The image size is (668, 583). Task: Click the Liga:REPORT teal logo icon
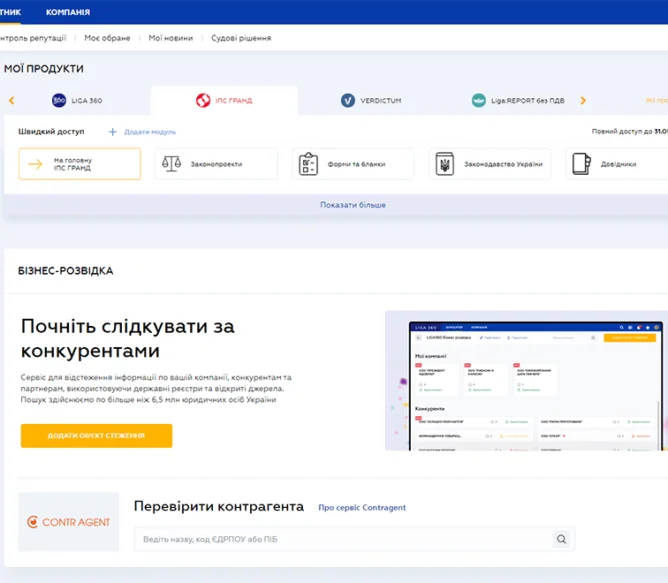479,101
